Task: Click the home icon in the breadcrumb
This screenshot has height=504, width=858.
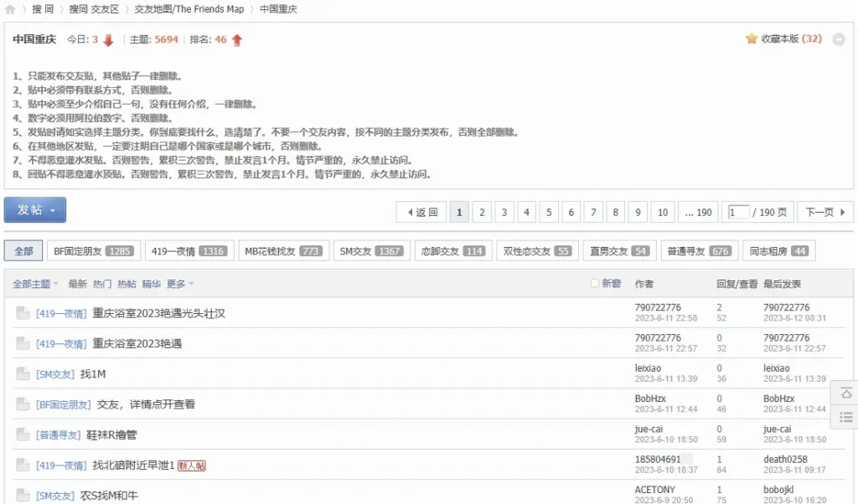Action: [10, 9]
